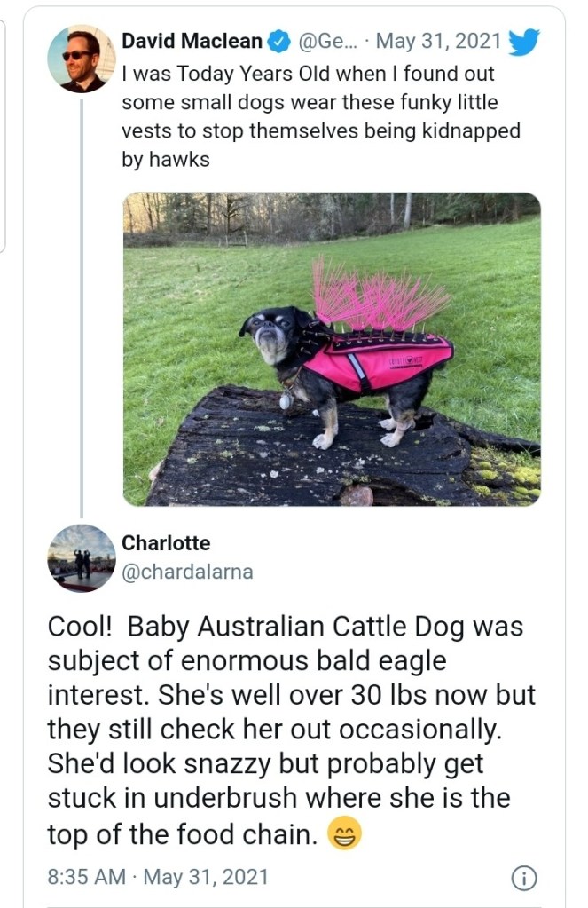The height and width of the screenshot is (908, 588).
Task: Click the grinning emoji ending Charlotte's reply
Action: [x=344, y=833]
